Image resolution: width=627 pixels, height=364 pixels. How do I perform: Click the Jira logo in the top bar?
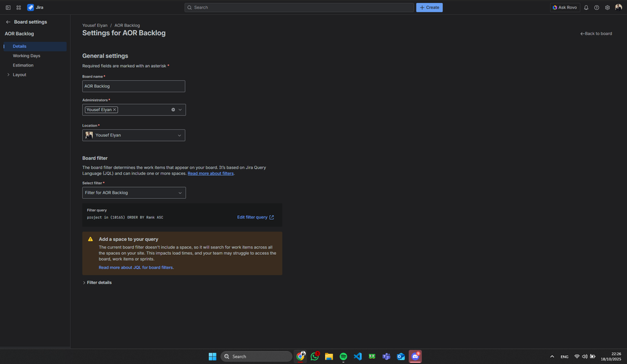[29, 7]
